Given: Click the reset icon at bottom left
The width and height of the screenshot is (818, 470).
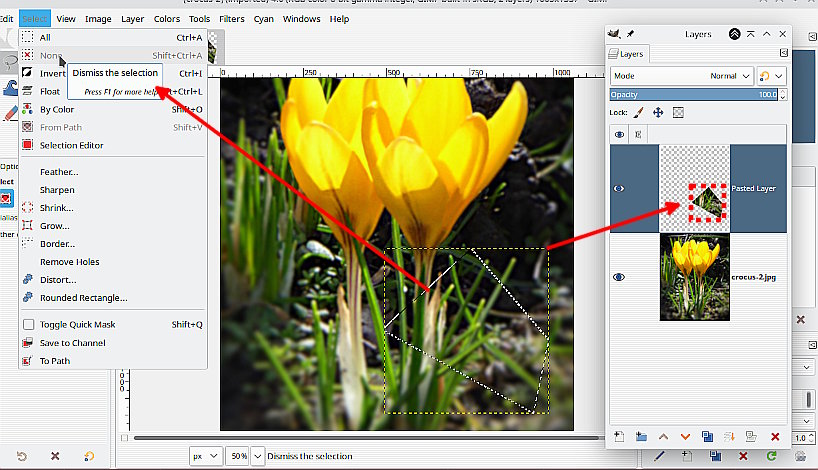Looking at the screenshot, I should tap(22, 456).
